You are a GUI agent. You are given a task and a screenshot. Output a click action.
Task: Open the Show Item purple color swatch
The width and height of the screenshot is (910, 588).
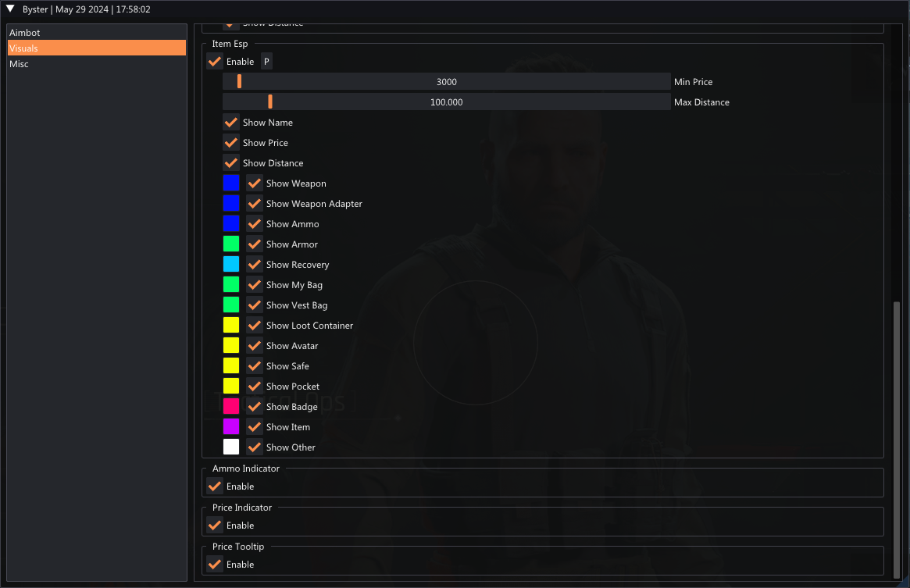pyautogui.click(x=231, y=427)
